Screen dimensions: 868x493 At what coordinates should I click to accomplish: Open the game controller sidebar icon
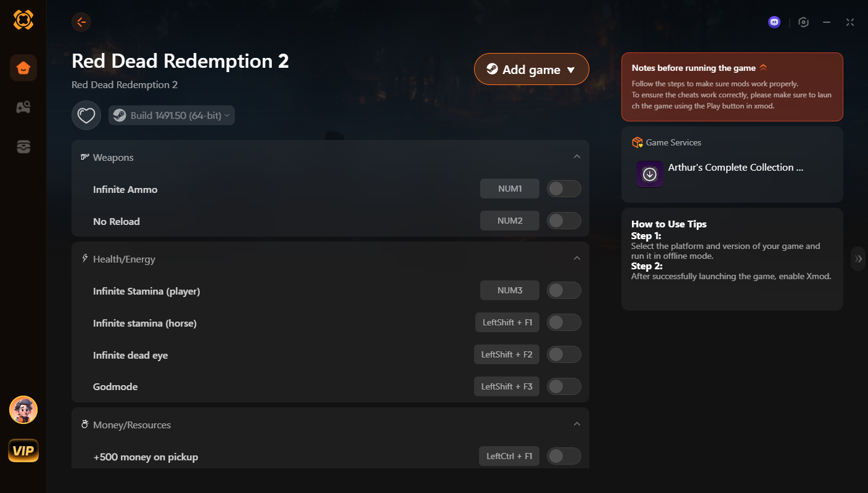pyautogui.click(x=23, y=107)
